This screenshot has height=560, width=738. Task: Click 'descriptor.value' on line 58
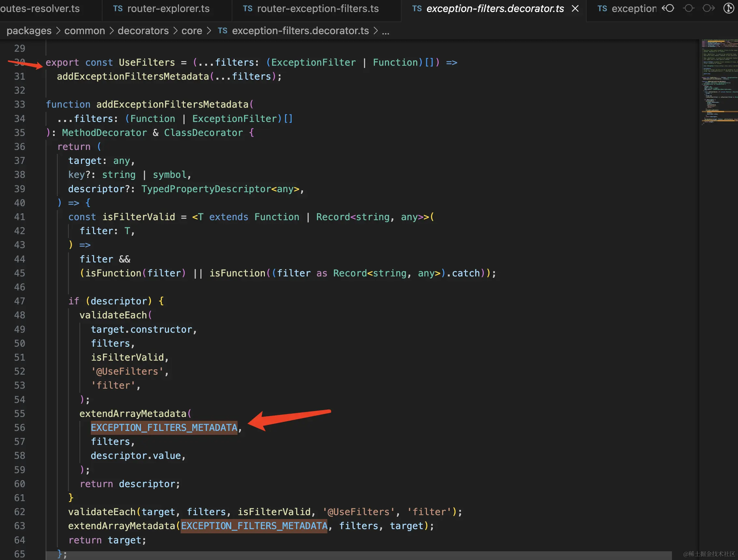click(x=135, y=456)
